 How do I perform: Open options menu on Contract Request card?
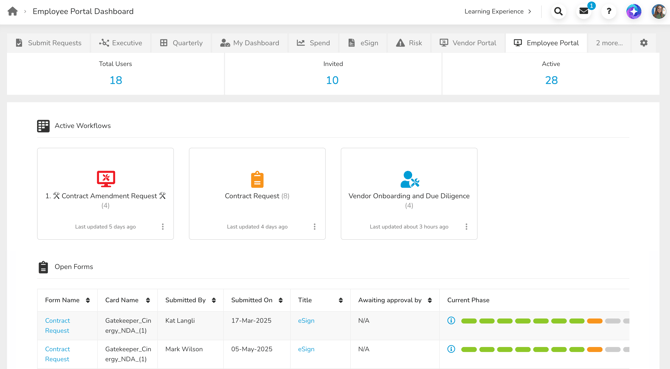click(x=314, y=227)
